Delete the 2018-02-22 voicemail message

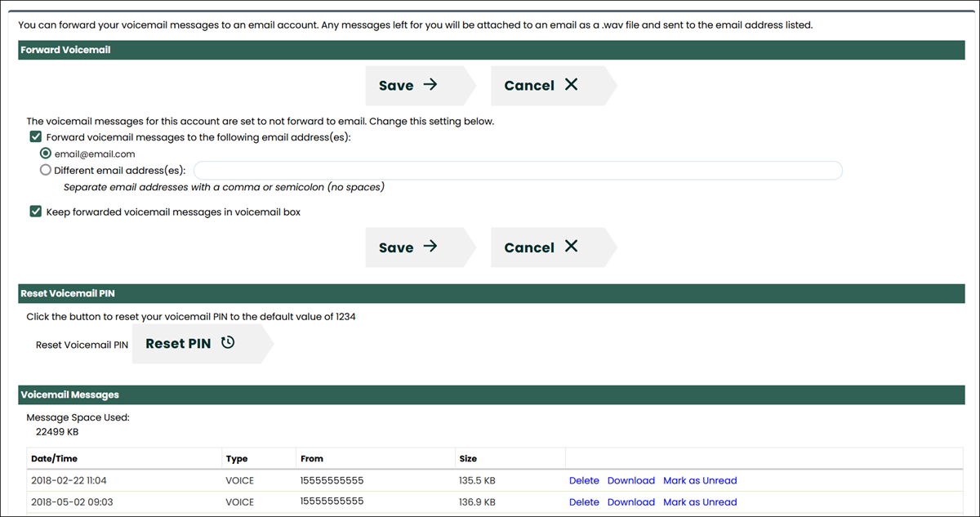(584, 480)
